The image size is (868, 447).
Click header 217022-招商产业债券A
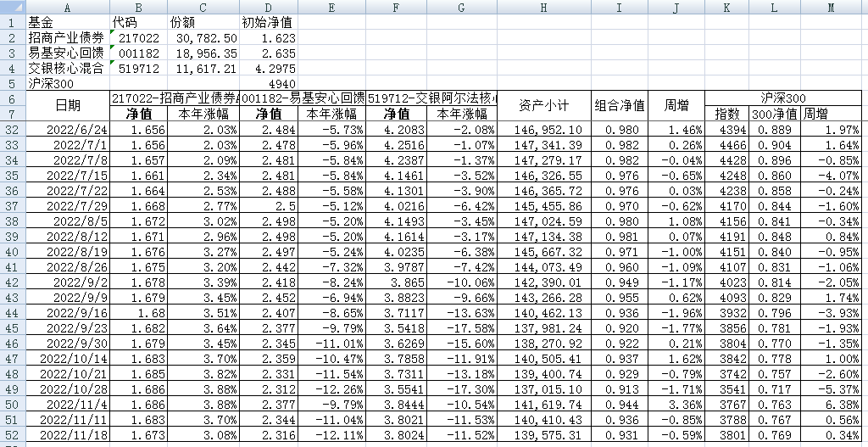click(x=175, y=98)
